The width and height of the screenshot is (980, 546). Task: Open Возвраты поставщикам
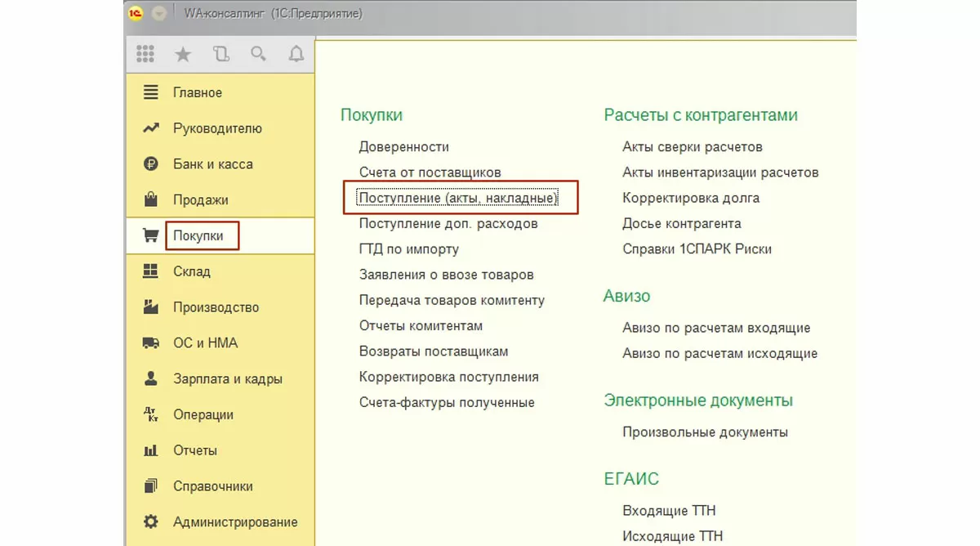click(434, 351)
